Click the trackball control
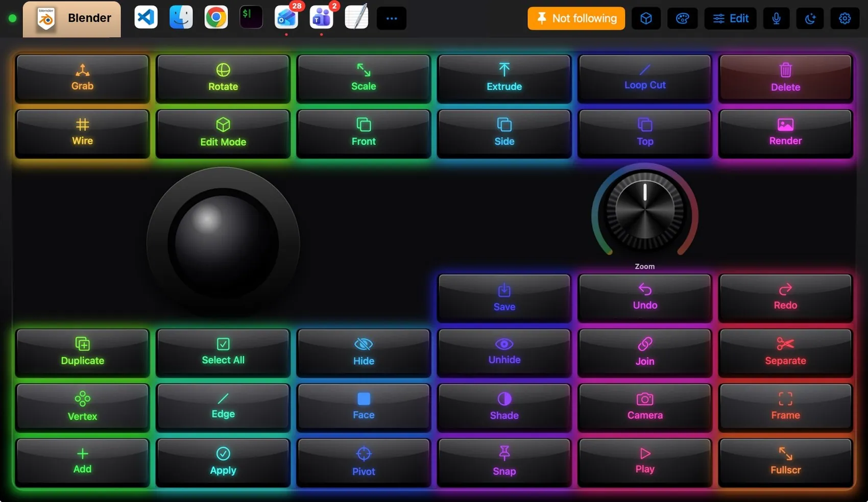The height and width of the screenshot is (502, 868). 223,243
